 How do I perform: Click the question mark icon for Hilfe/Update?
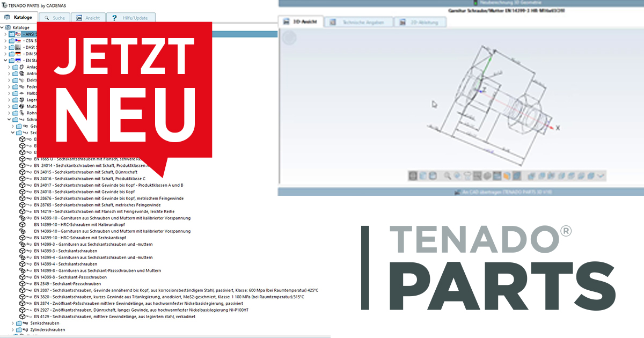pos(114,18)
